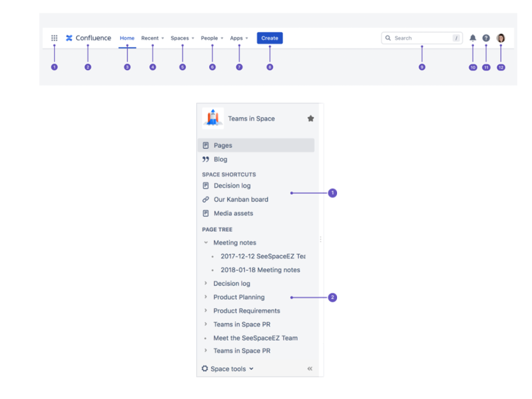The image size is (532, 399).
Task: Open 2017-12-12 SeeSpaceEZ page
Action: 263,256
